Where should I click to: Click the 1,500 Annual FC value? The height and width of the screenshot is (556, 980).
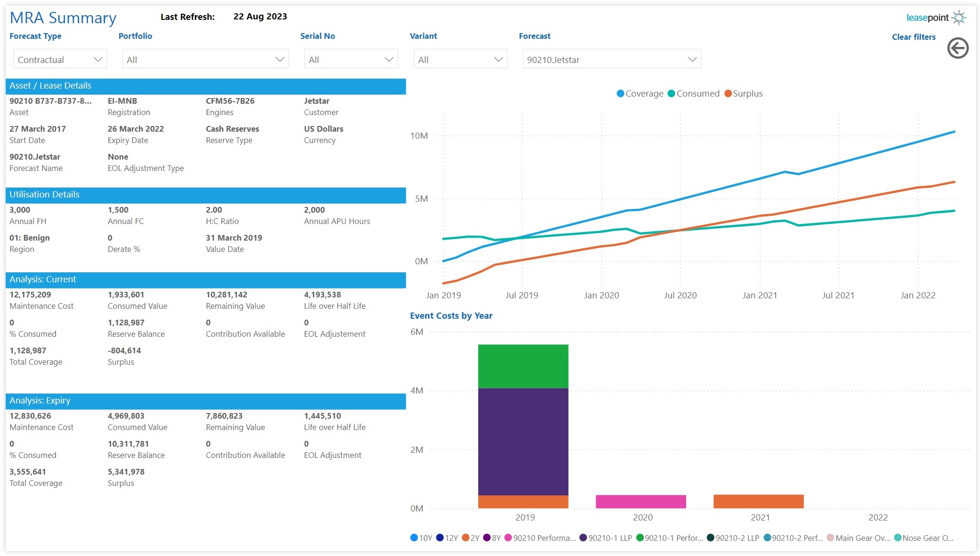click(118, 210)
